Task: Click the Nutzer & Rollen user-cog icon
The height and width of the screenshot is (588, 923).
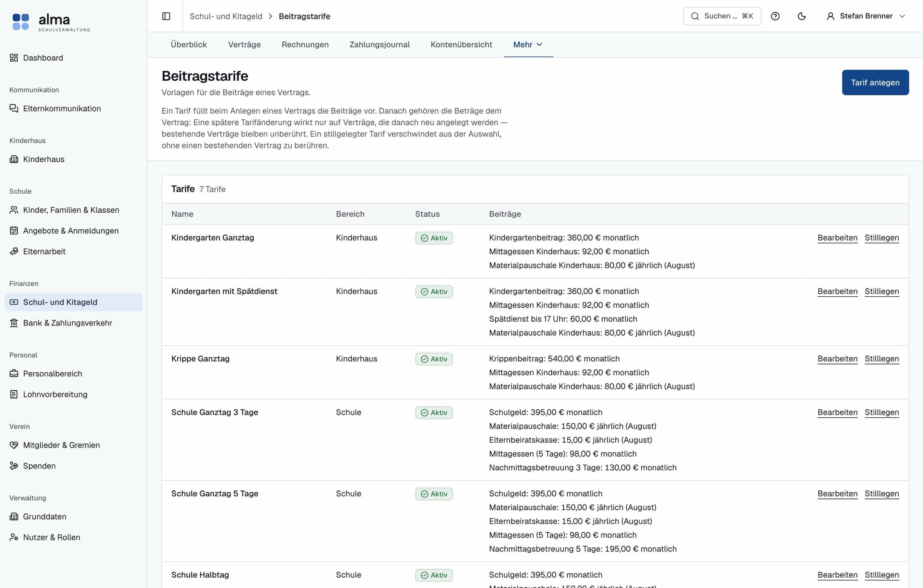Action: pyautogui.click(x=14, y=537)
